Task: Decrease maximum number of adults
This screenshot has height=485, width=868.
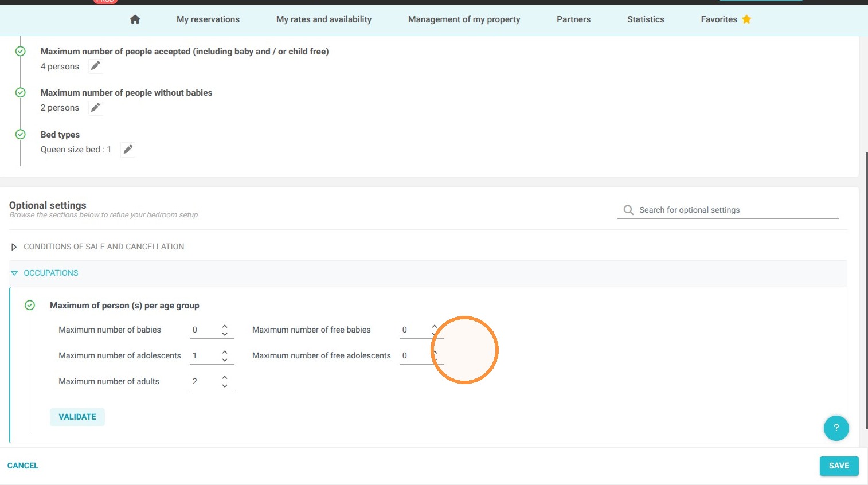Action: (225, 385)
